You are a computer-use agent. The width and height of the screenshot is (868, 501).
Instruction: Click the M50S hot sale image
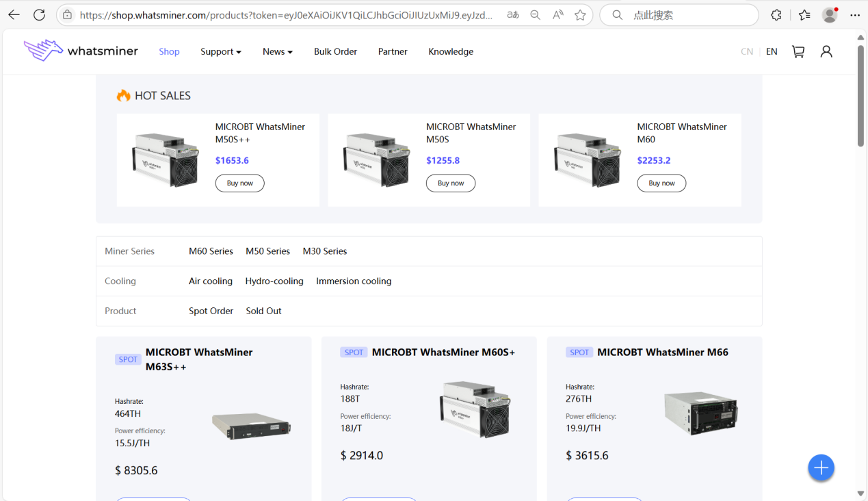tap(376, 160)
